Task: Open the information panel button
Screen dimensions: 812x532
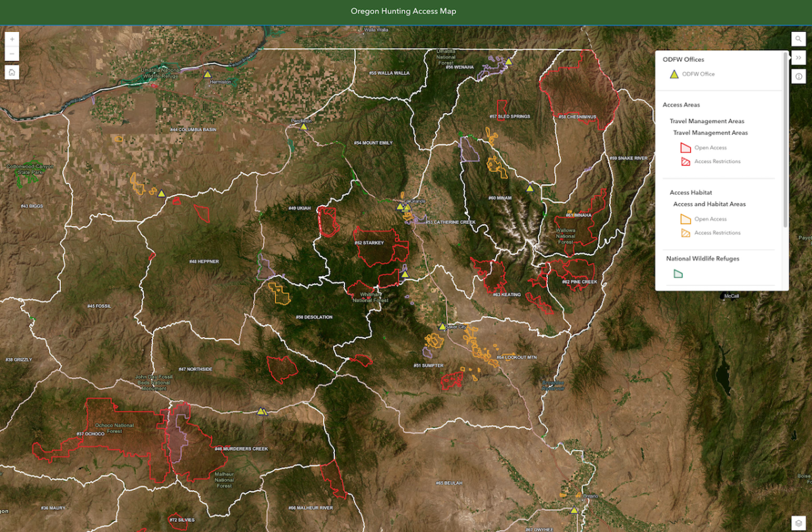Action: point(798,76)
